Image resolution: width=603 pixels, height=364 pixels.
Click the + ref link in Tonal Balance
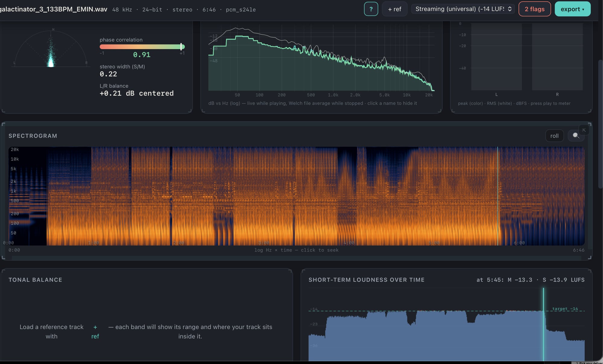95,331
